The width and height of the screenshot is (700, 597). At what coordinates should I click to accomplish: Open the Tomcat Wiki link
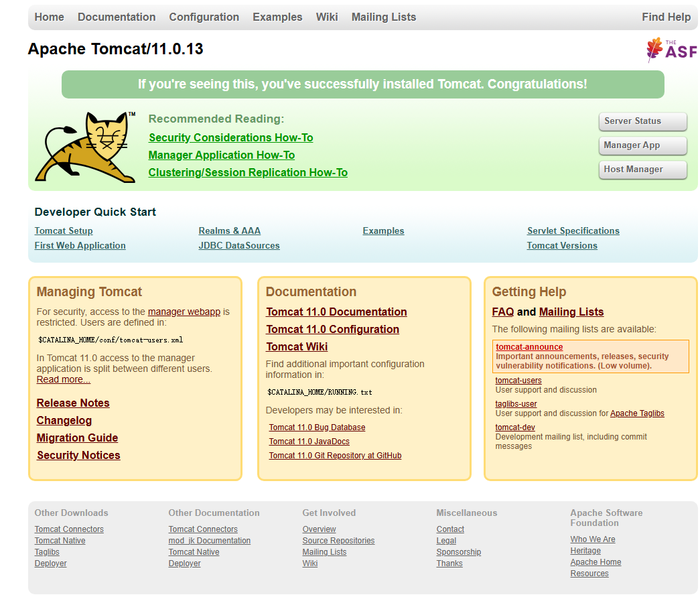tap(297, 346)
